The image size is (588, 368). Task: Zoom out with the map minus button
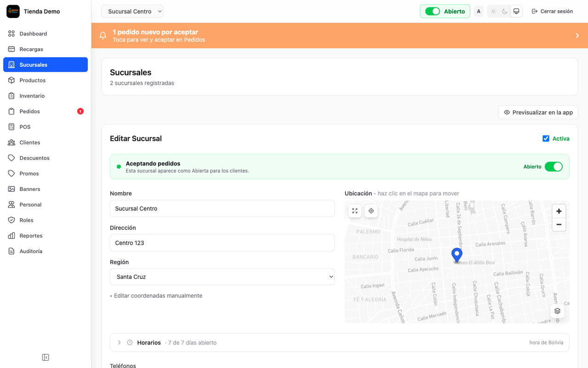pos(559,224)
